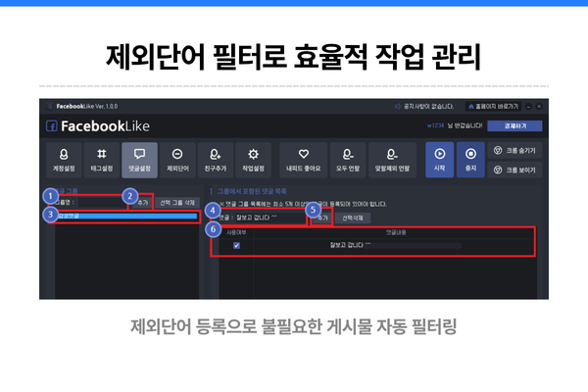The image size is (588, 392).
Task: Click 크롬 숨기기 hide Chrome button
Action: click(514, 150)
